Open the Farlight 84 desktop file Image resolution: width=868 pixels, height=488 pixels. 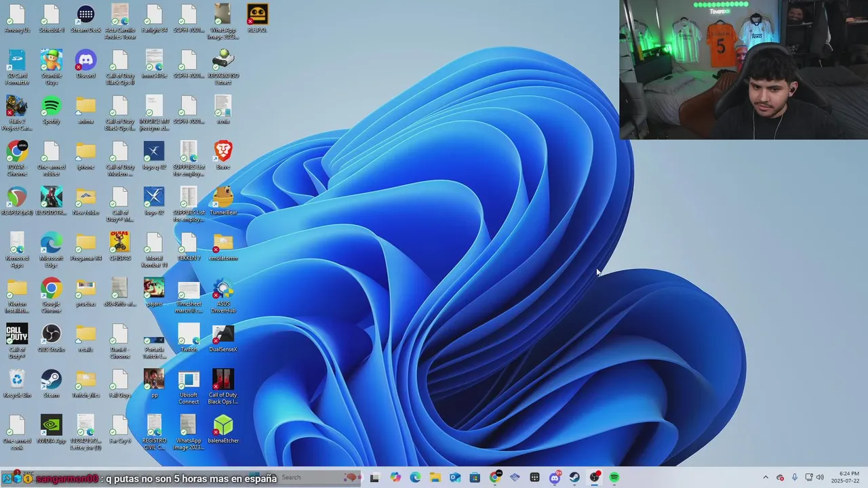155,18
